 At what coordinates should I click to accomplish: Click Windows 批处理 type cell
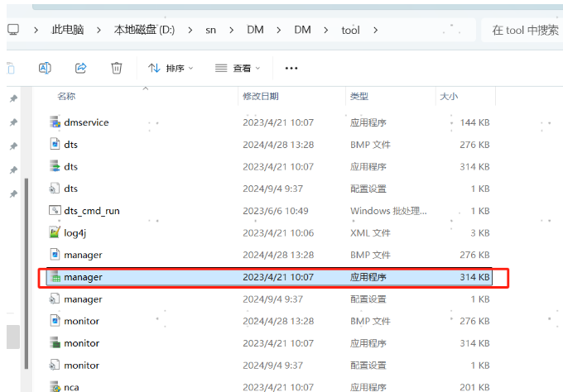click(388, 211)
